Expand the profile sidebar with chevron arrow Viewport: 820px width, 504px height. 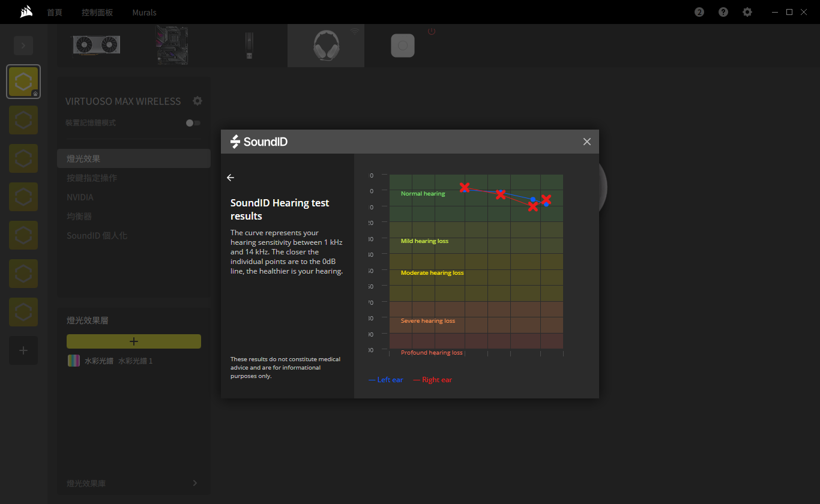[x=23, y=46]
